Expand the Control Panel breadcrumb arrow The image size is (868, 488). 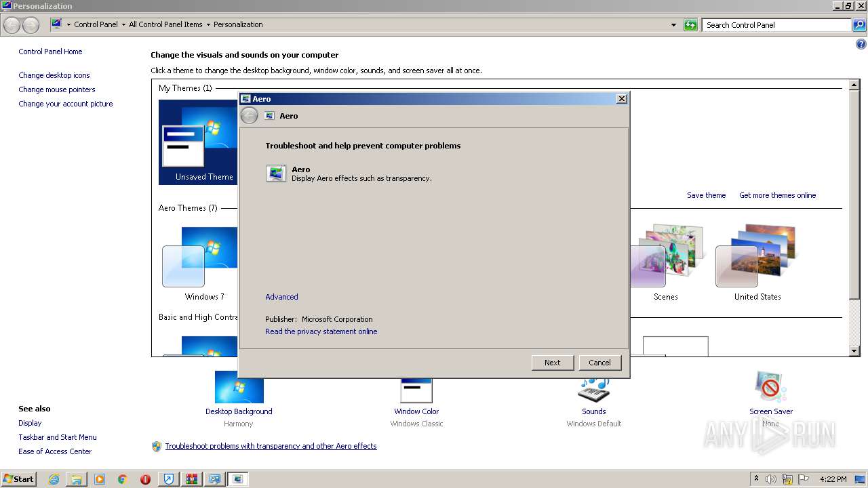[x=123, y=24]
